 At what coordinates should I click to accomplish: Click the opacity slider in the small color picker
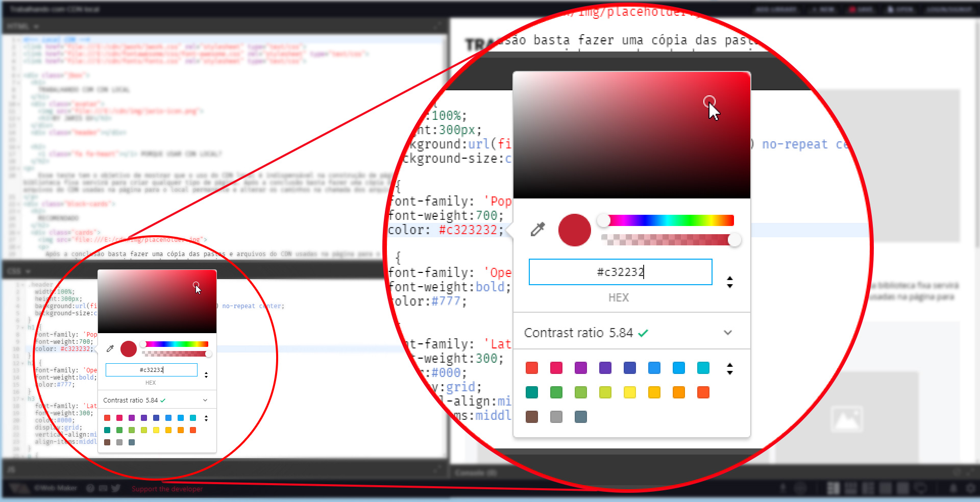[x=176, y=354]
